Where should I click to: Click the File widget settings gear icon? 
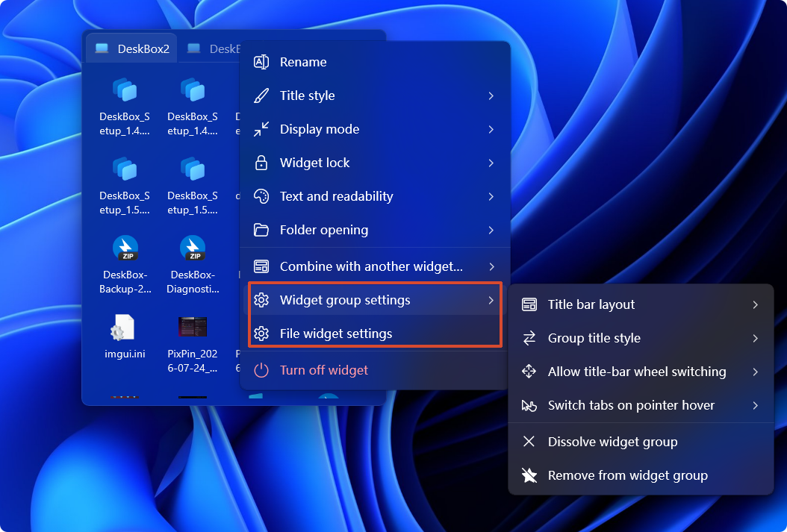point(261,334)
